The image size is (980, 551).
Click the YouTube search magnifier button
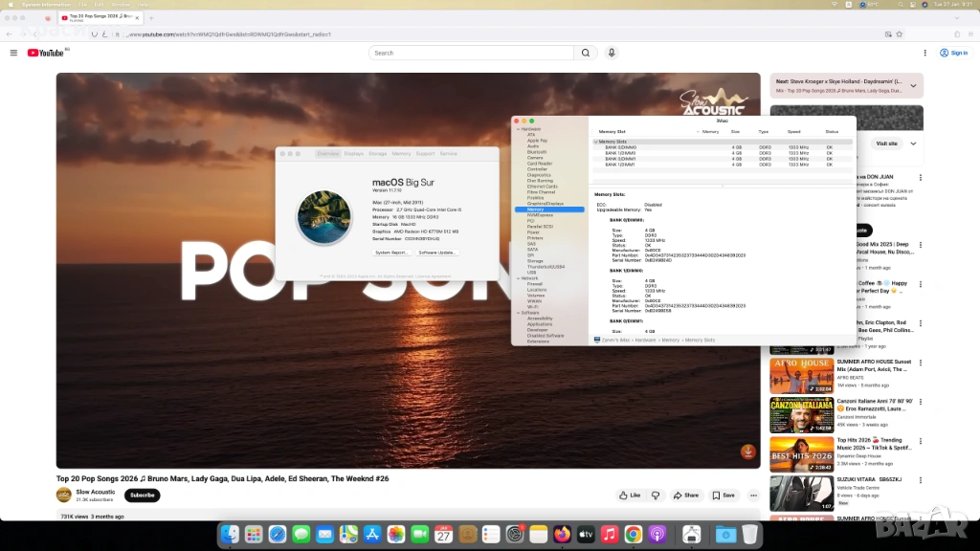tap(583, 53)
